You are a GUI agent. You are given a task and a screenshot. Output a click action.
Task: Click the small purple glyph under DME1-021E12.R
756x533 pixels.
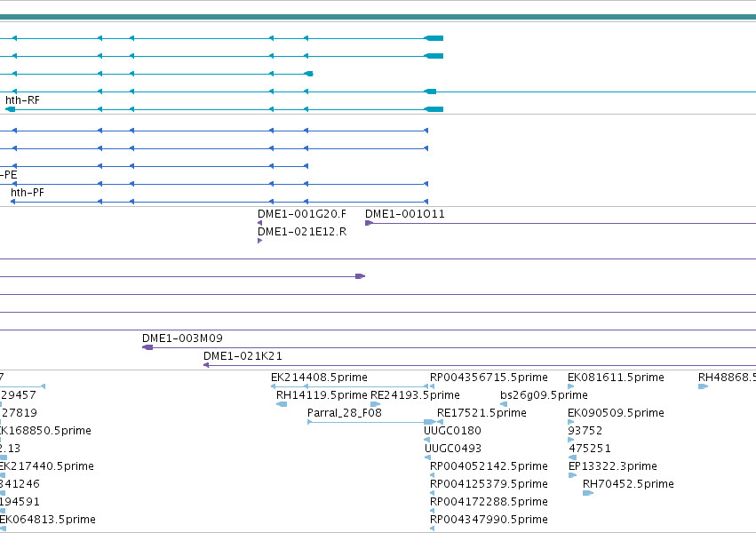pyautogui.click(x=260, y=241)
